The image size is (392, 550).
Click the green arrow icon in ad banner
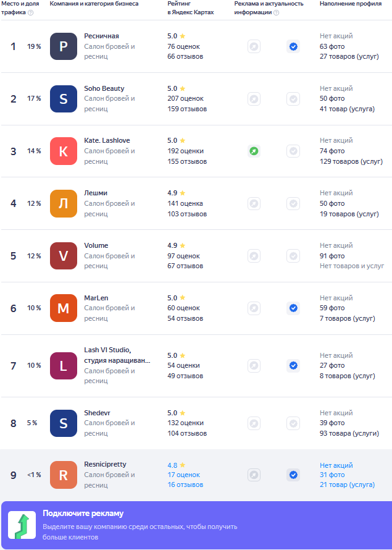click(22, 525)
